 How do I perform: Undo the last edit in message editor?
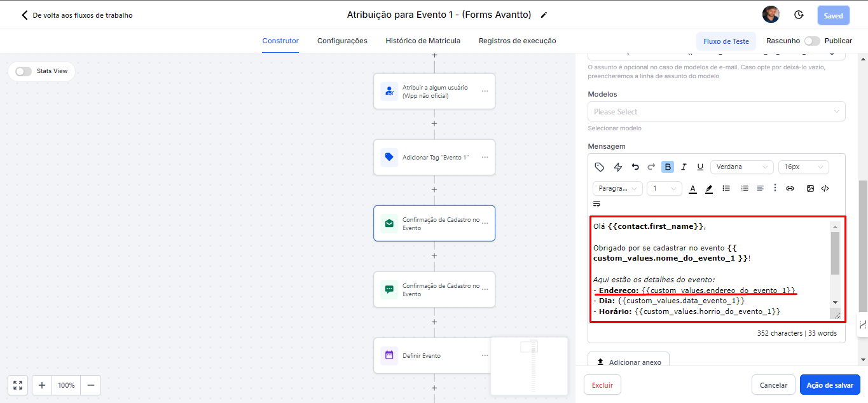pos(635,167)
